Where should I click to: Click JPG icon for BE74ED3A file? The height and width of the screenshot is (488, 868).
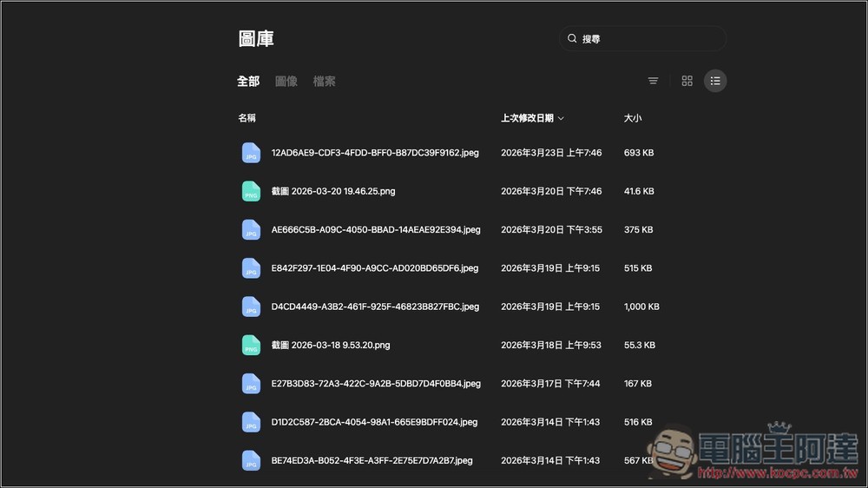pyautogui.click(x=251, y=460)
